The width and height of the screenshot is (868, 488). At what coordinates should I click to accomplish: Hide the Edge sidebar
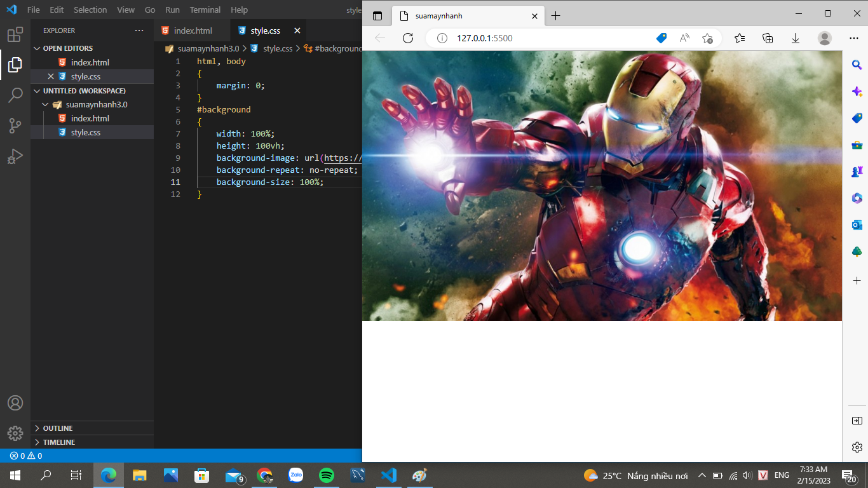point(857,421)
